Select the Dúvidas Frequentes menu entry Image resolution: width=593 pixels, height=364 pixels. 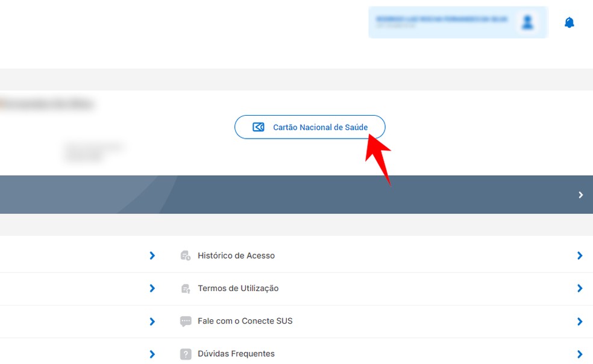tap(236, 354)
